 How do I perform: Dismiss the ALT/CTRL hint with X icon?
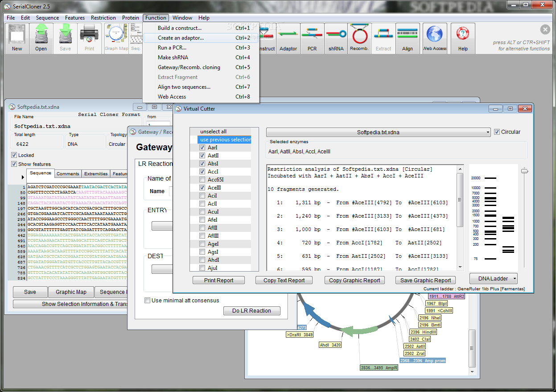click(545, 29)
